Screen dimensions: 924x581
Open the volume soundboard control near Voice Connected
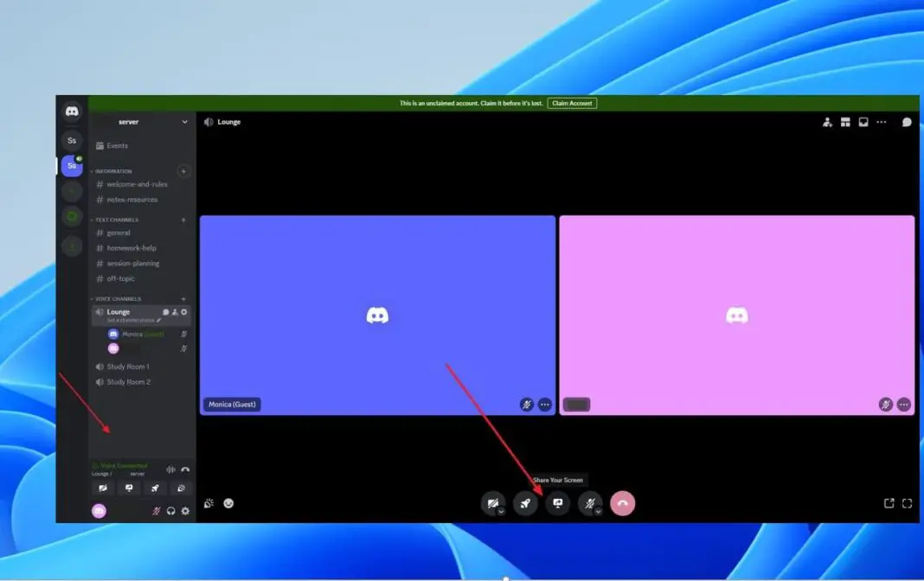[x=170, y=469]
